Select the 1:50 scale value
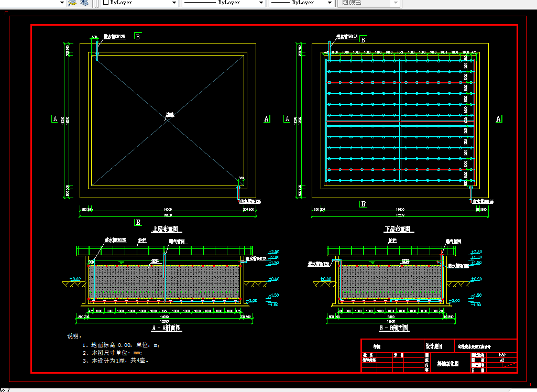Image resolution: width=537 pixels, height=392 pixels. (502, 355)
